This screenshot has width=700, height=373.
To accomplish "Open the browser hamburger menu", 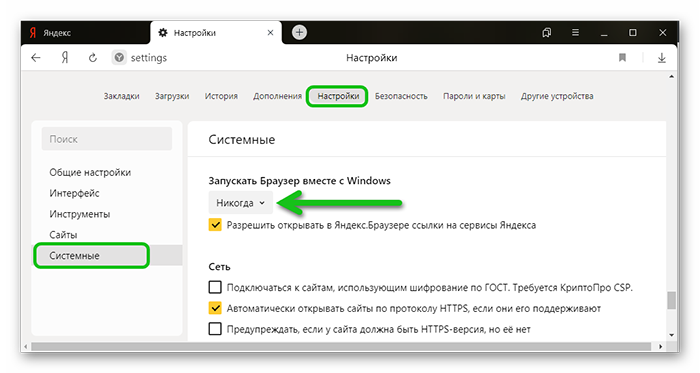I will pyautogui.click(x=575, y=33).
